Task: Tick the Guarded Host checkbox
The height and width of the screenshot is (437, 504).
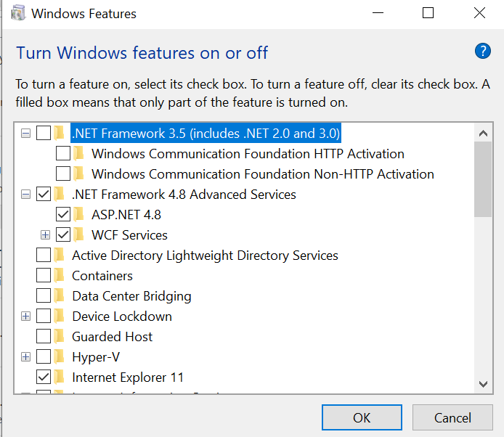Action: pyautogui.click(x=44, y=337)
